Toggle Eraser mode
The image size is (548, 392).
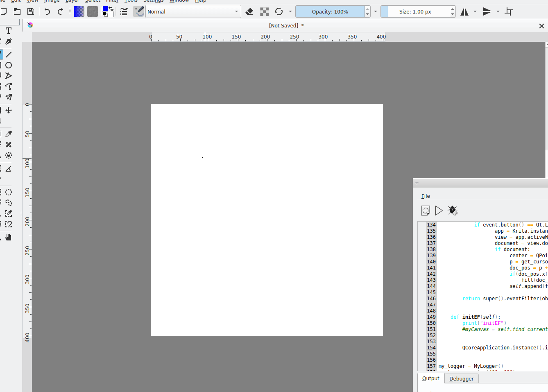(x=249, y=12)
